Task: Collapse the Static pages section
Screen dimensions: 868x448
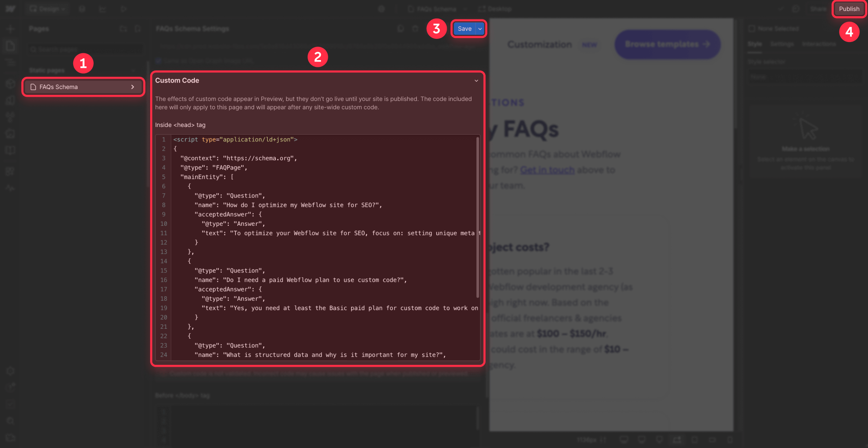Action: (133, 70)
